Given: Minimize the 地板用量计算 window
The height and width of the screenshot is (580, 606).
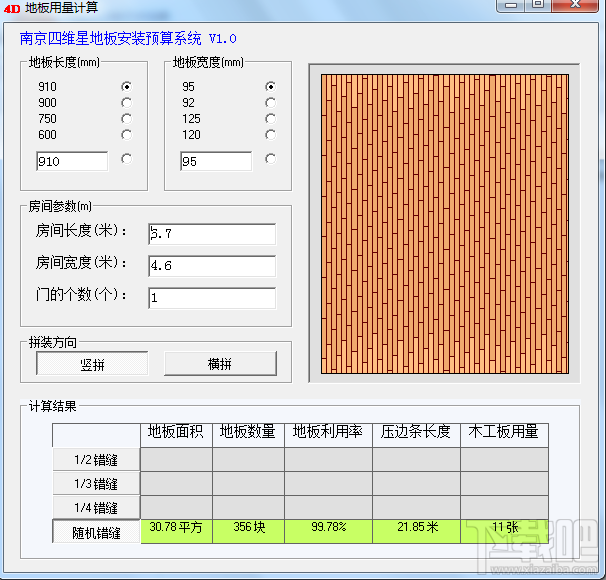Looking at the screenshot, I should tap(511, 5).
